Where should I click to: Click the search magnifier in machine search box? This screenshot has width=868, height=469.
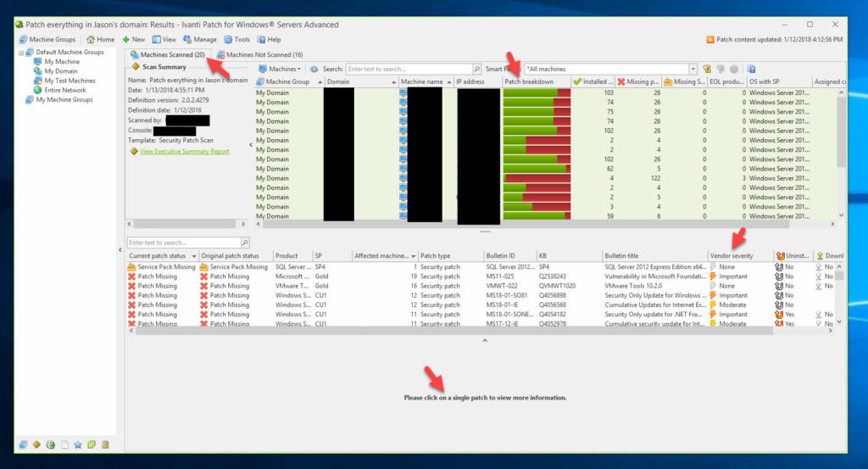(477, 69)
